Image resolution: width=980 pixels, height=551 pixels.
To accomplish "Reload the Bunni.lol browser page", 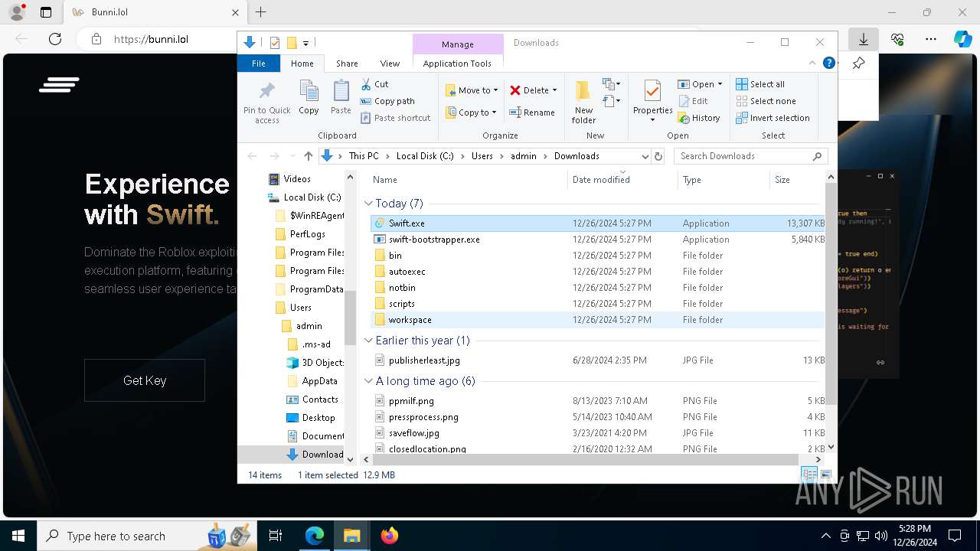I will (x=55, y=39).
